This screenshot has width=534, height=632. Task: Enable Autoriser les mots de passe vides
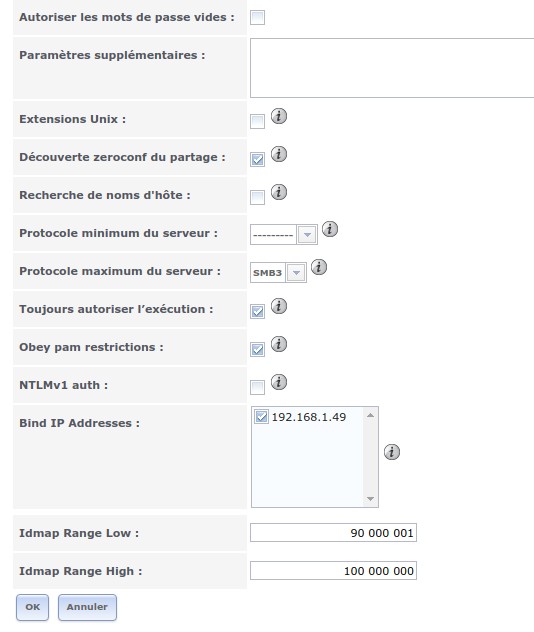click(258, 18)
